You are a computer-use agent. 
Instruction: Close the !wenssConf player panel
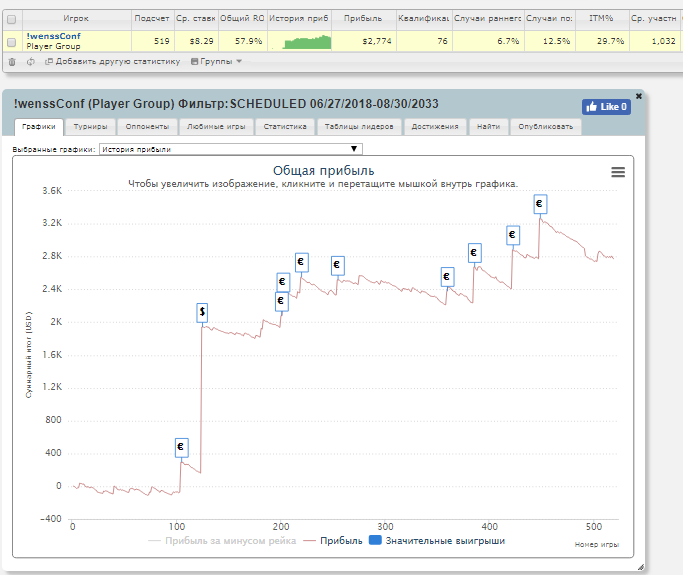[639, 96]
